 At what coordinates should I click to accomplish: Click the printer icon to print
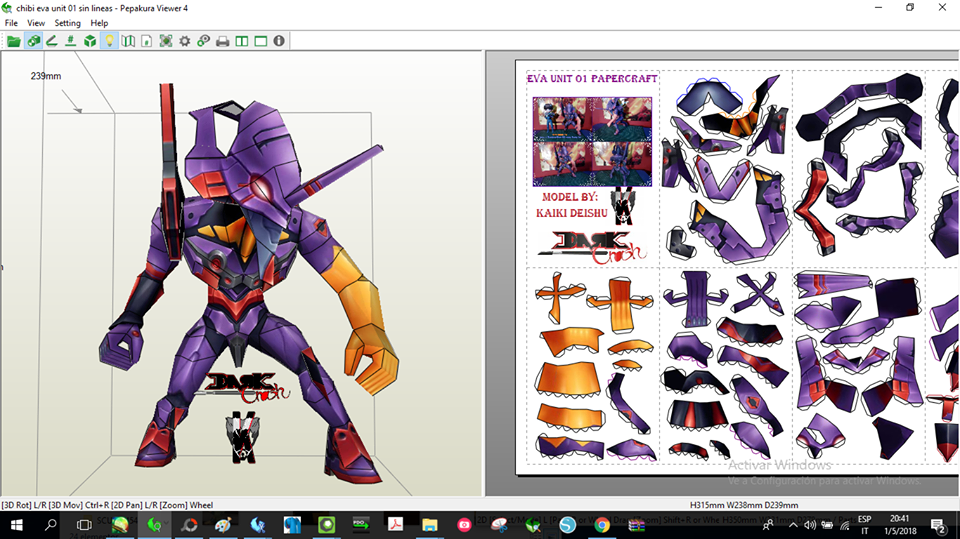[223, 41]
